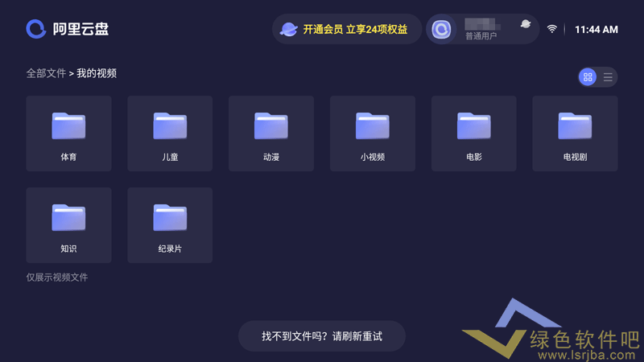This screenshot has height=362, width=644.
Task: Go to 全部文件 in breadcrumb
Action: click(46, 73)
